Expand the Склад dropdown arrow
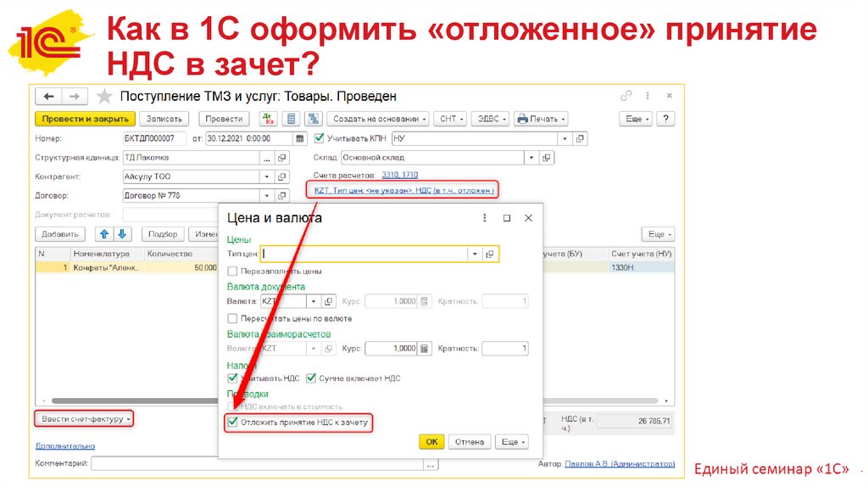This screenshot has width=868, height=487. (x=531, y=158)
